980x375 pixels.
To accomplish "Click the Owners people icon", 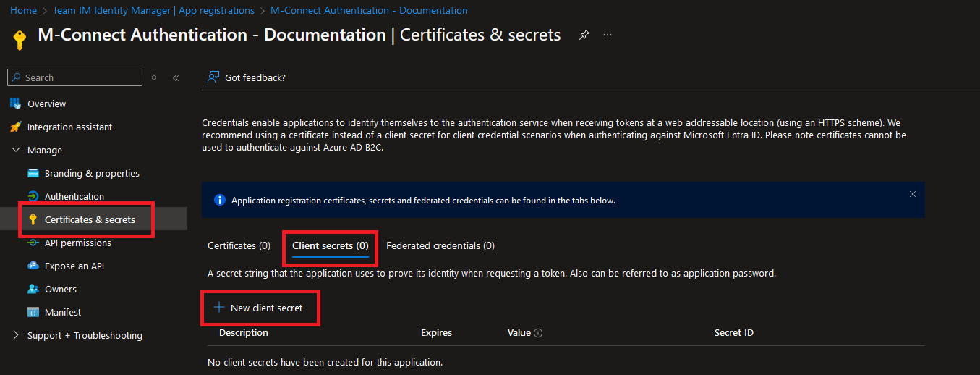I will click(x=33, y=289).
